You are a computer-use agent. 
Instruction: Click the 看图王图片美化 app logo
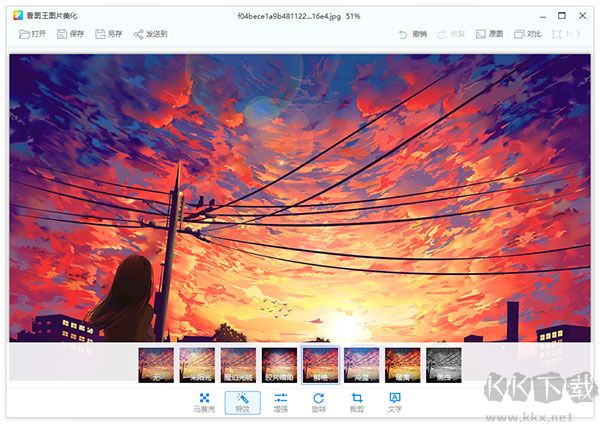tap(18, 15)
